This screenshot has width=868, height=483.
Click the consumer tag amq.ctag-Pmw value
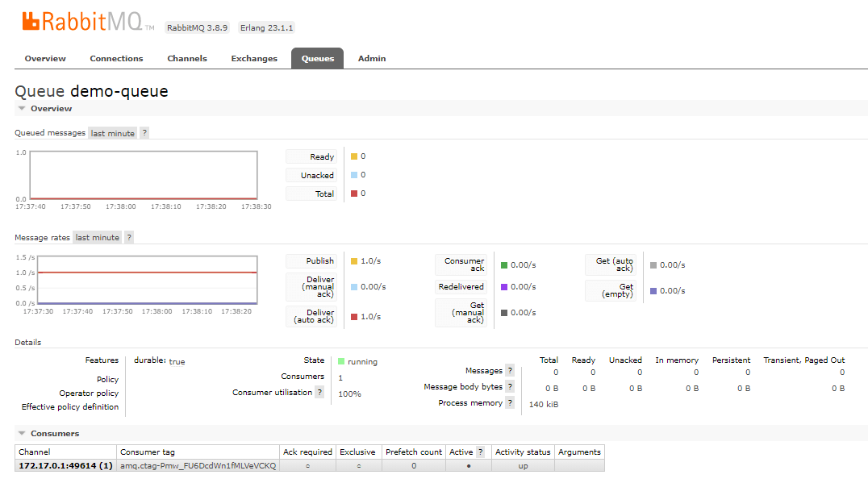tap(198, 466)
